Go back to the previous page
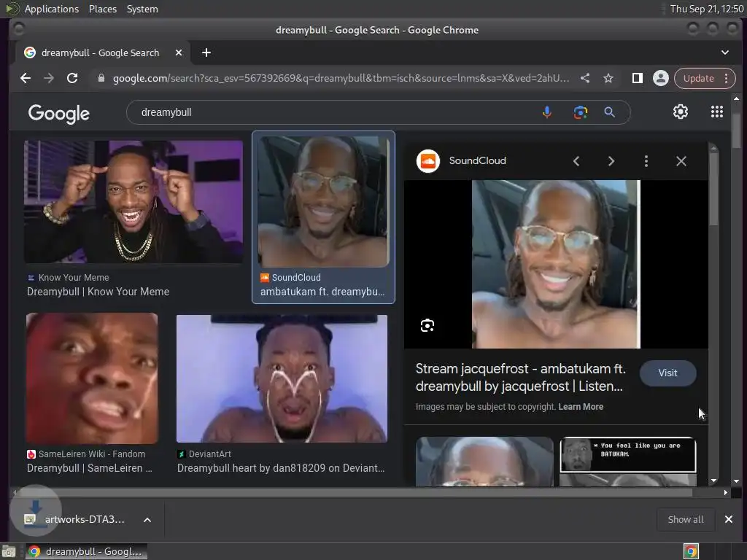This screenshot has width=747, height=560. coord(26,78)
